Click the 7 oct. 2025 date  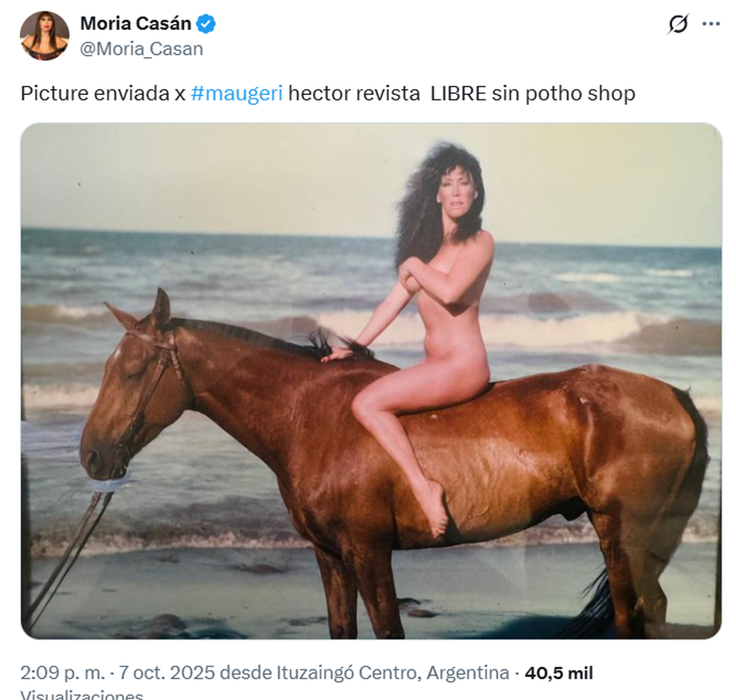(167, 673)
